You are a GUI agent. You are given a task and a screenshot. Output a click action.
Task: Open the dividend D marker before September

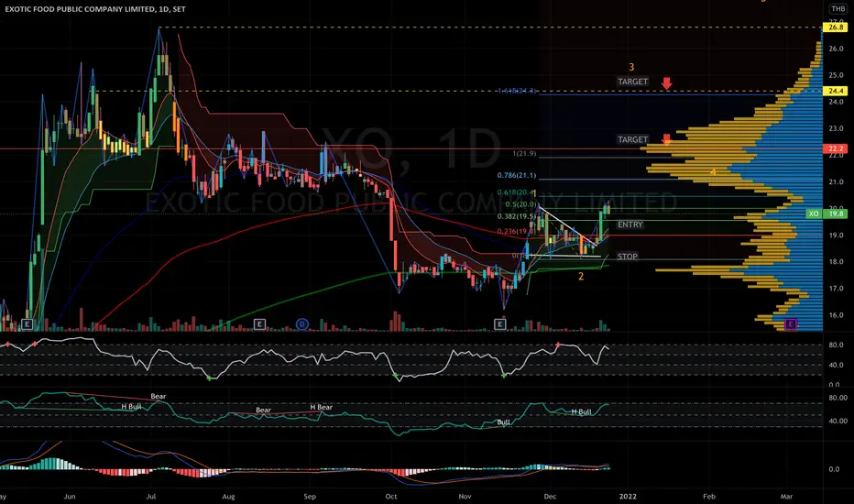coord(302,324)
